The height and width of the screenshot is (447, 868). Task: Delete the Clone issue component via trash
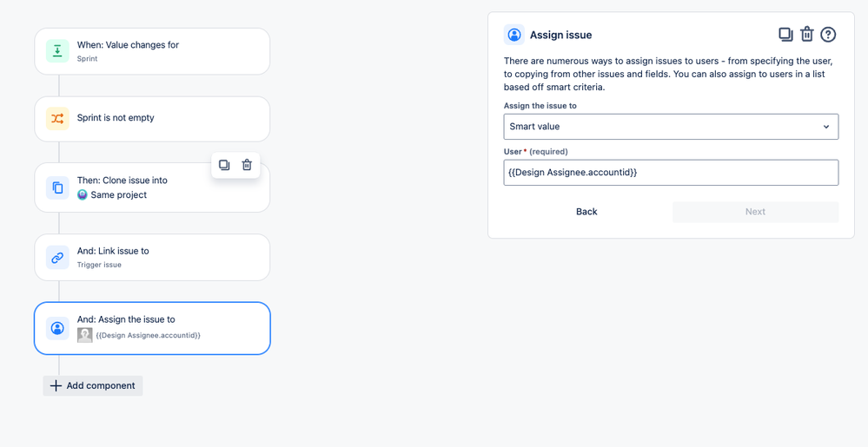click(x=247, y=165)
